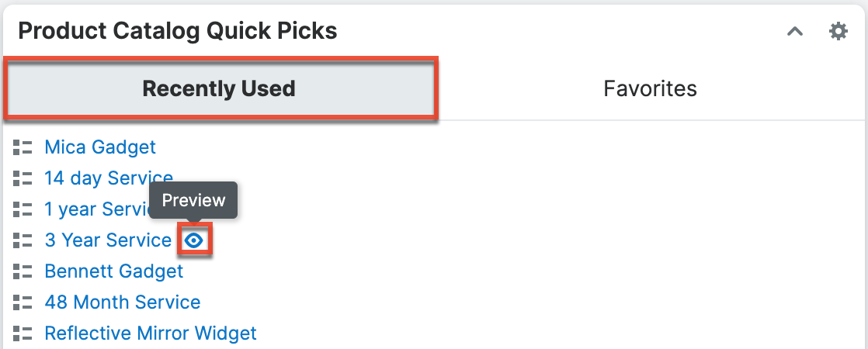Open the Reflective Mirror Widget link
The width and height of the screenshot is (868, 349).
point(151,333)
